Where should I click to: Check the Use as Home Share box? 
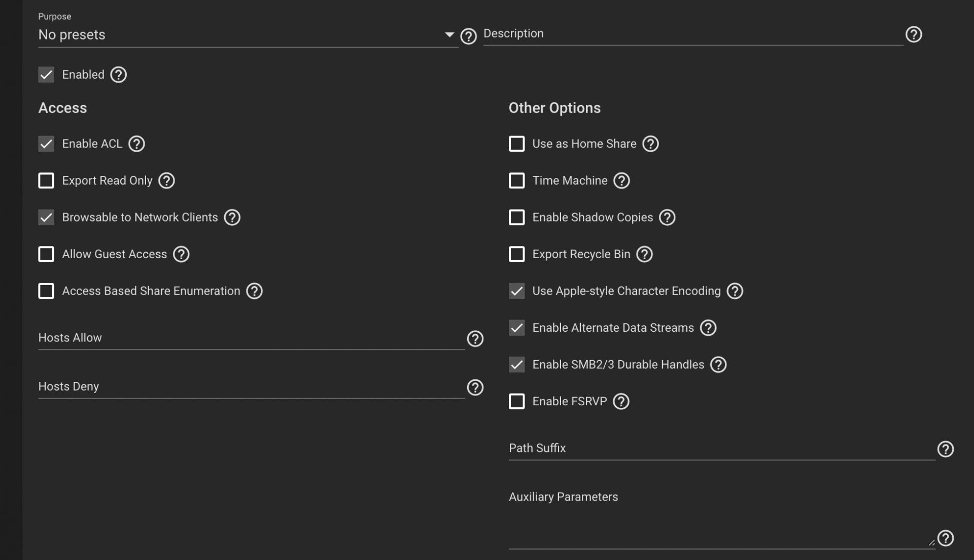point(517,144)
